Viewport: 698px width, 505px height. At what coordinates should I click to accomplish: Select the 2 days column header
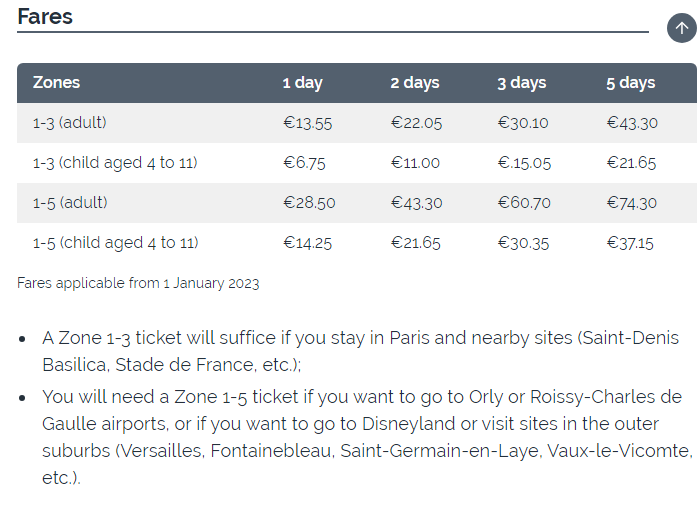point(415,83)
